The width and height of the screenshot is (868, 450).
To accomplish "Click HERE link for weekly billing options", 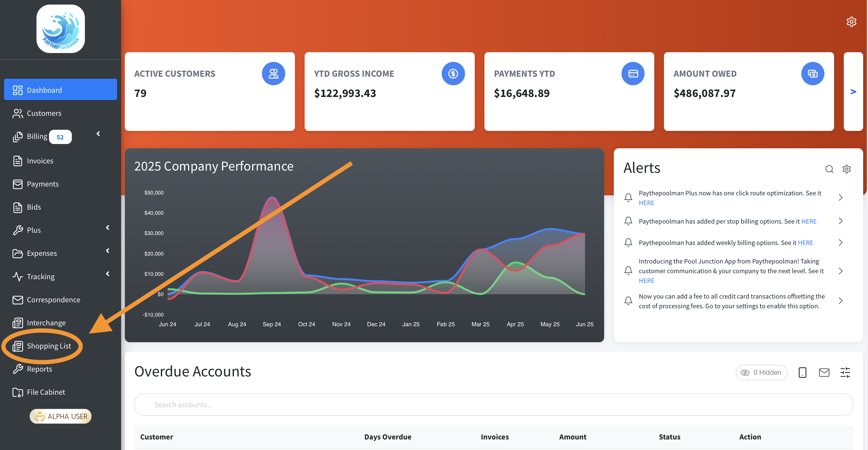I will pyautogui.click(x=805, y=243).
